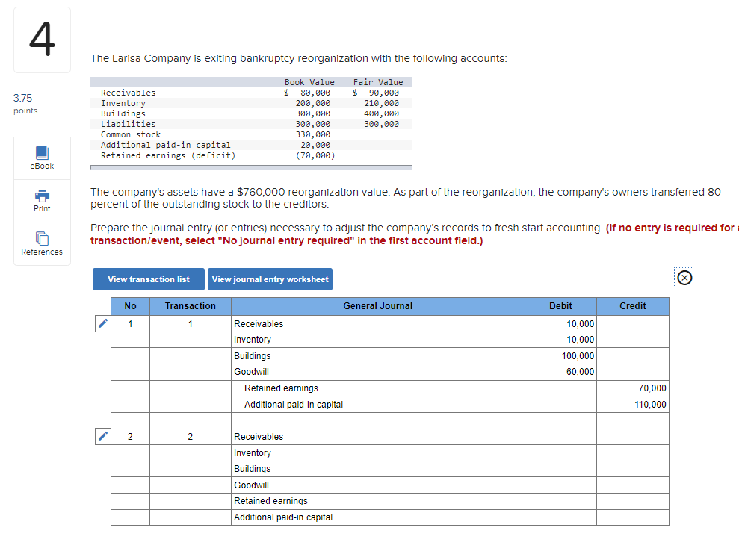
Task: Click the No column header
Action: point(130,306)
